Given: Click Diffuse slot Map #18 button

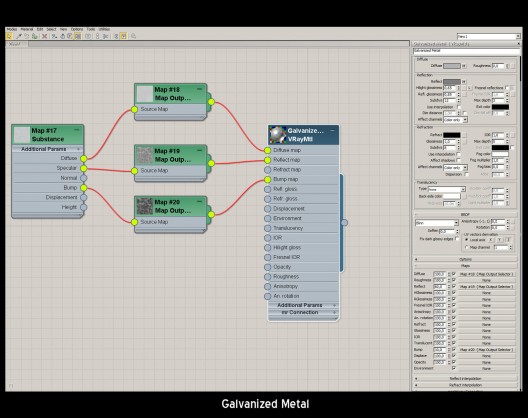Looking at the screenshot, I should [486, 274].
